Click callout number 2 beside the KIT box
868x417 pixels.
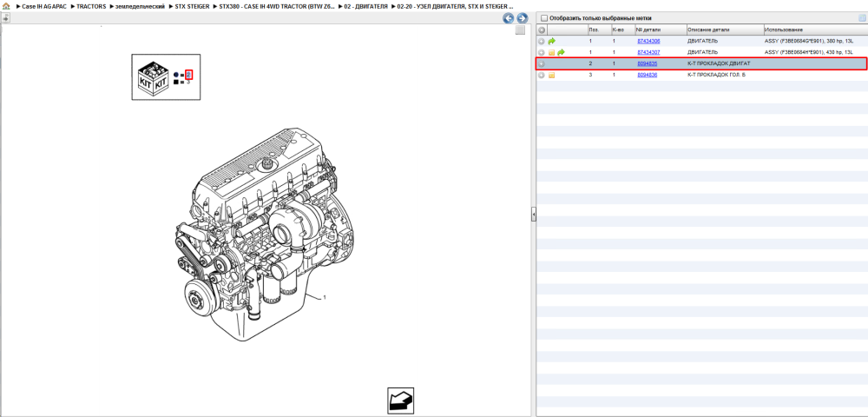[x=188, y=75]
